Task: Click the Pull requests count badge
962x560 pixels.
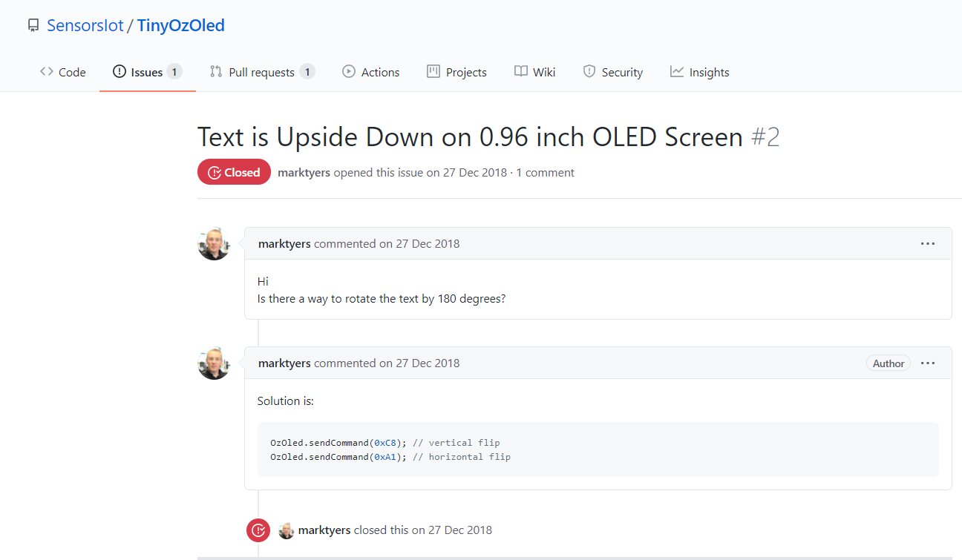Action: coord(307,72)
